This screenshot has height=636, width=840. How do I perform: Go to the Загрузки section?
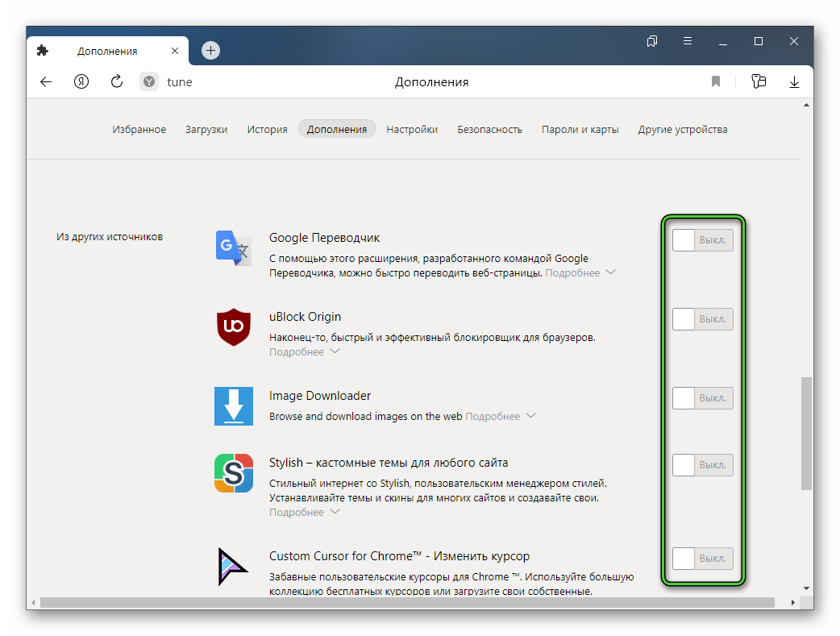pyautogui.click(x=206, y=129)
